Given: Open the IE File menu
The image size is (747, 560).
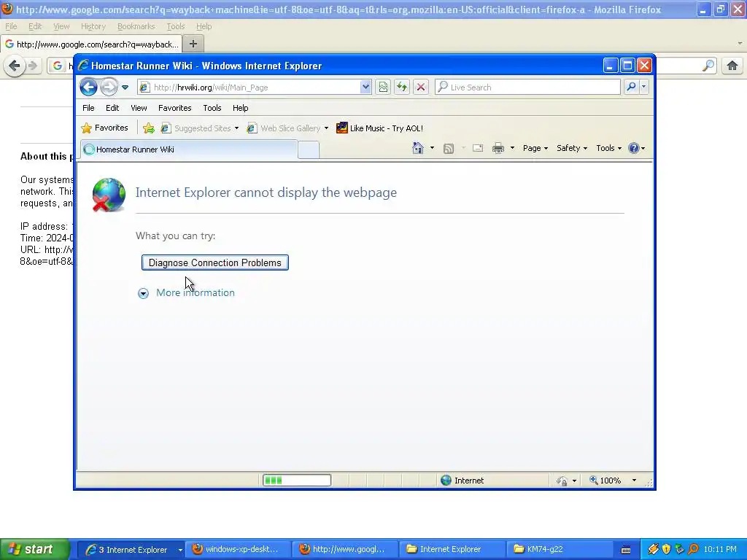Looking at the screenshot, I should (88, 108).
